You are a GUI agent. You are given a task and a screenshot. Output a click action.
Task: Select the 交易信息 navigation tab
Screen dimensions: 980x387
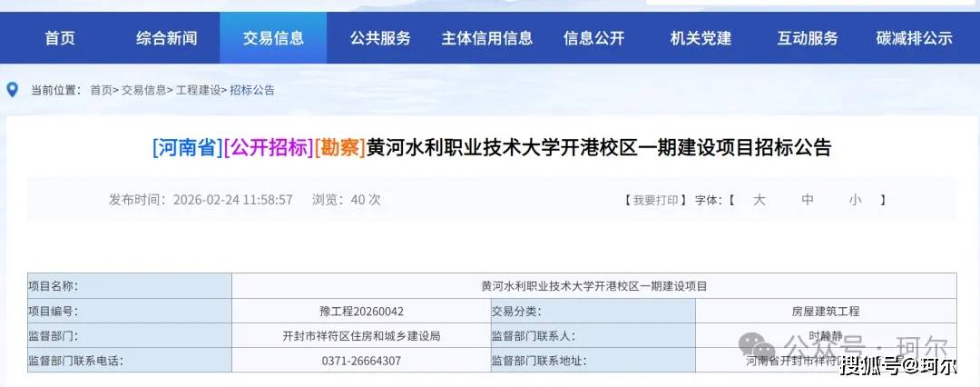pyautogui.click(x=273, y=38)
